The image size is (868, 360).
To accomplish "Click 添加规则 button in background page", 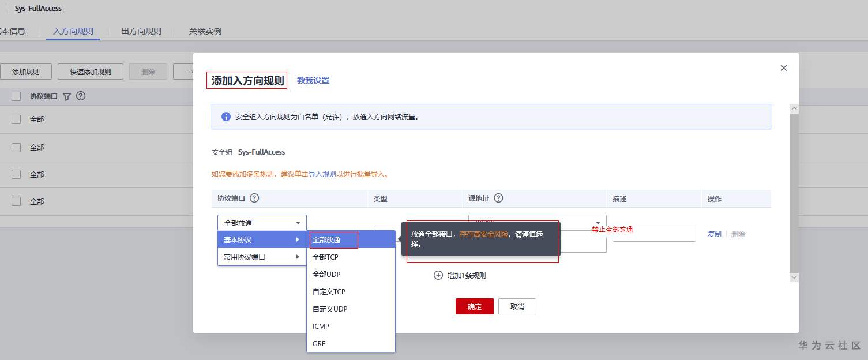I will click(26, 72).
